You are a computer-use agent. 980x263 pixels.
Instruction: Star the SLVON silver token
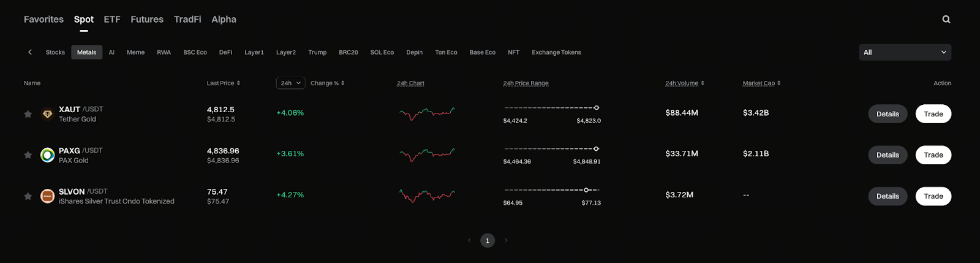(28, 196)
